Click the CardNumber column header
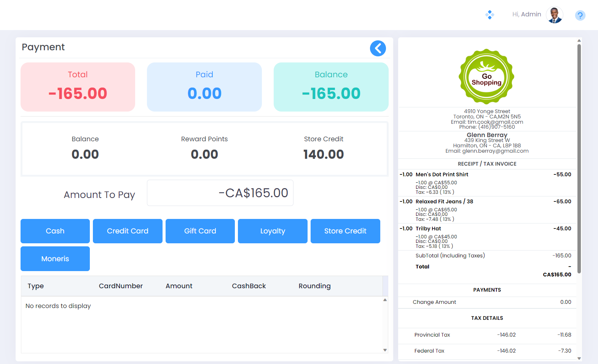The width and height of the screenshot is (598, 364). [121, 286]
